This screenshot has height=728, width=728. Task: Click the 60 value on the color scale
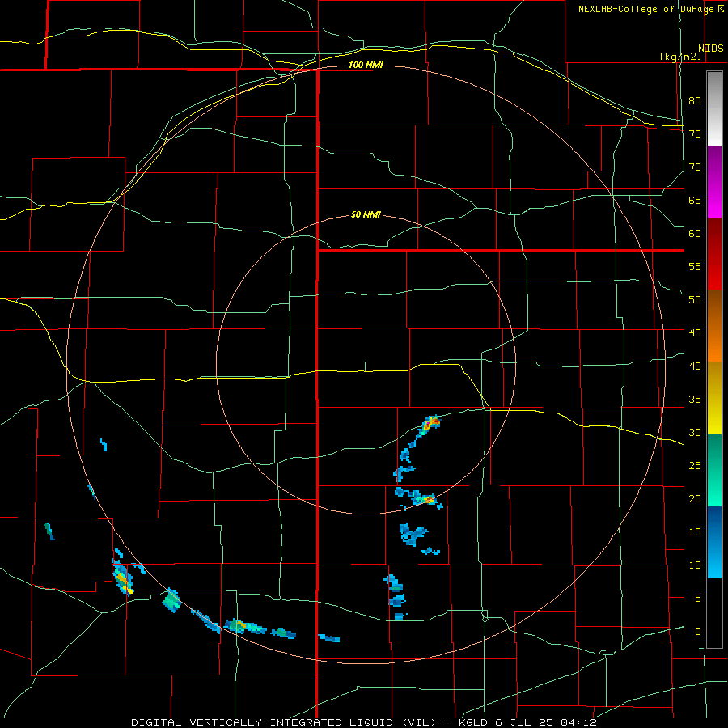pyautogui.click(x=695, y=234)
